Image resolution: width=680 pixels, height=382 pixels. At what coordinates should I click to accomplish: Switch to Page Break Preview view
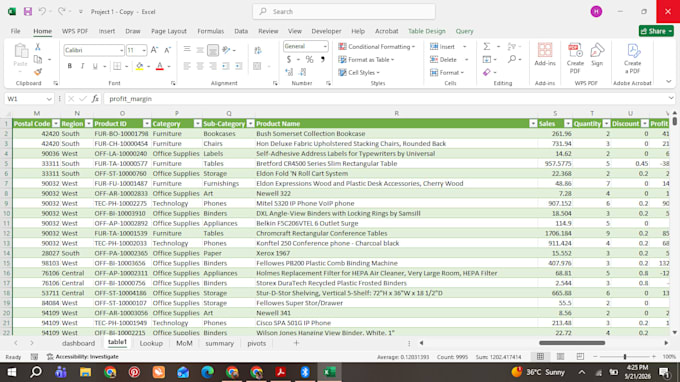tap(580, 356)
